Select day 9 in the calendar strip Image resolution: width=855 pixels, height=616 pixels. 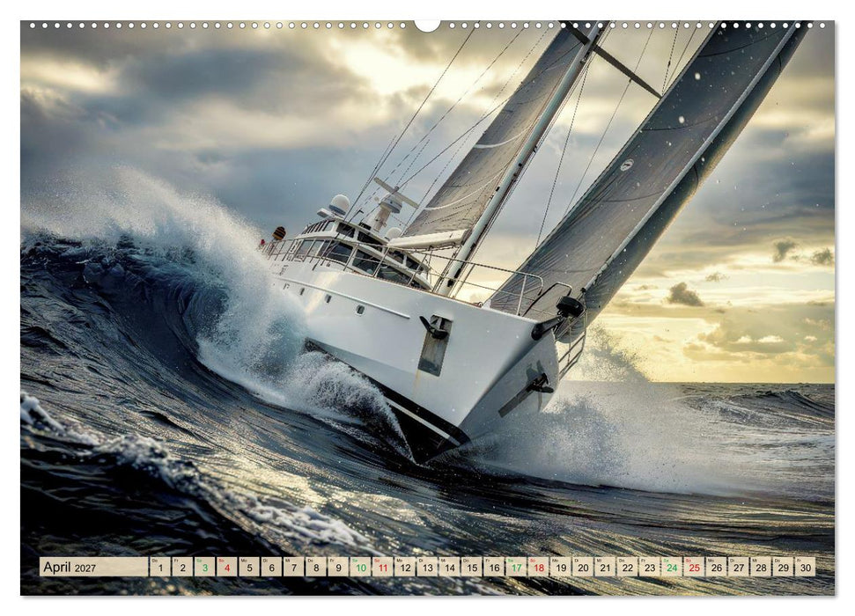click(338, 567)
